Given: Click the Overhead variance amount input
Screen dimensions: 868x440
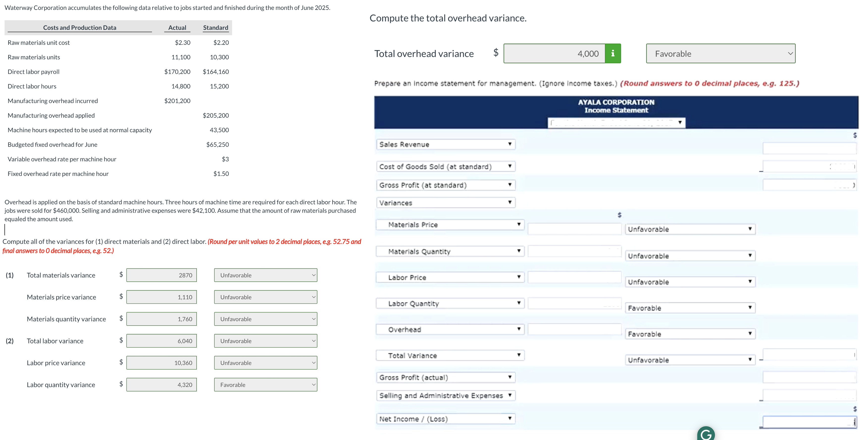Looking at the screenshot, I should point(574,330).
